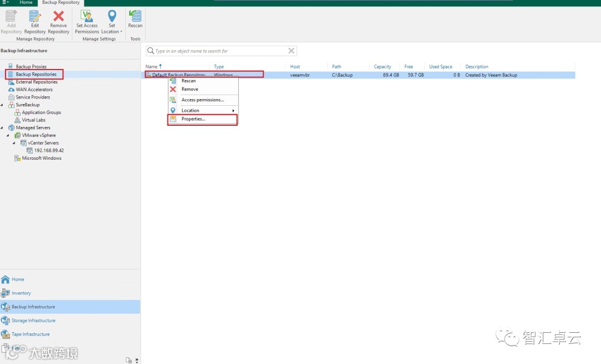This screenshot has height=364, width=601.
Task: Select Managed Servers tree node
Action: click(33, 127)
